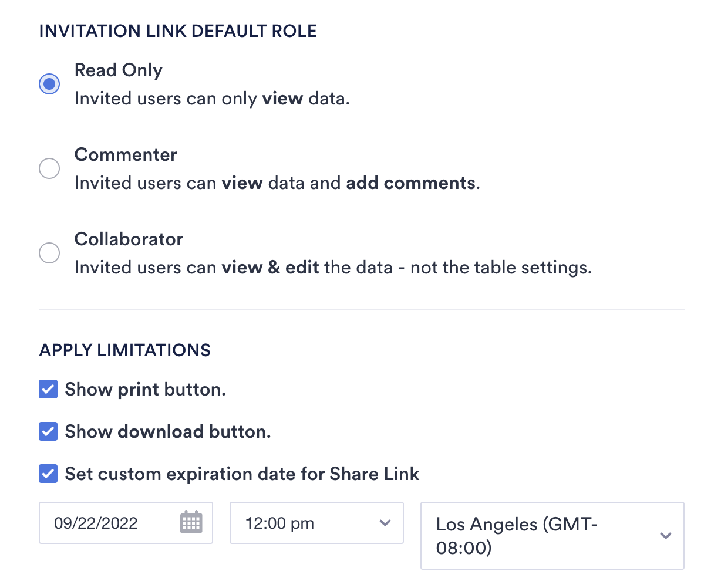Viewport: 721px width, 588px height.
Task: Expand the Los Angeles timezone dropdown
Action: click(552, 535)
